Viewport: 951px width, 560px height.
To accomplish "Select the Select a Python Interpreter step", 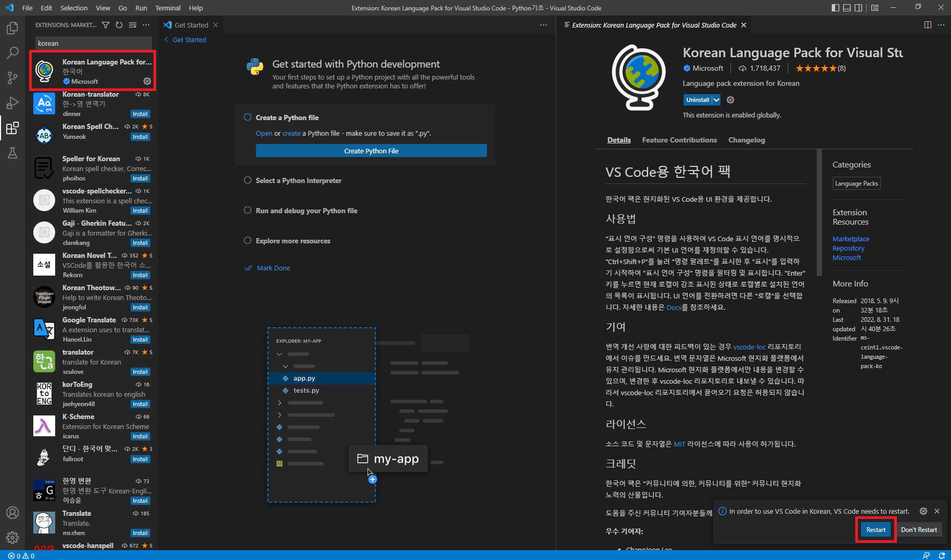I will tap(298, 180).
